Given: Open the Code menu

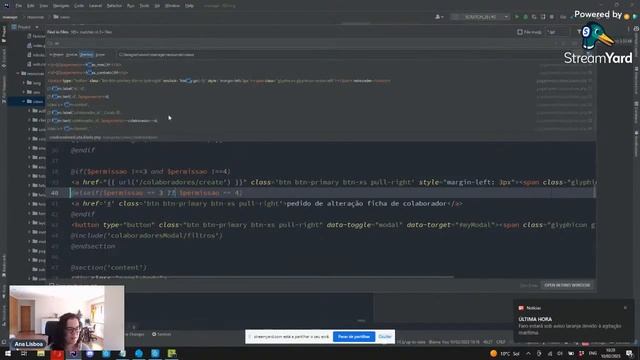Looking at the screenshot, I should coord(79,6).
